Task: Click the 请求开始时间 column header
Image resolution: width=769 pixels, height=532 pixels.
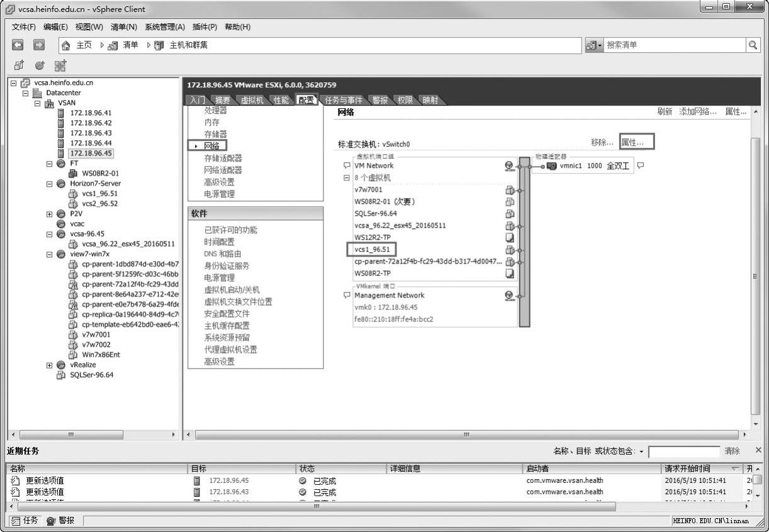Action: pyautogui.click(x=702, y=468)
